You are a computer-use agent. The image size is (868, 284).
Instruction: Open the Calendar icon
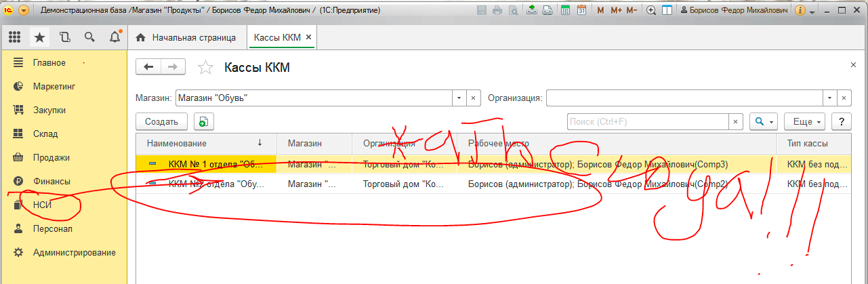click(x=581, y=10)
